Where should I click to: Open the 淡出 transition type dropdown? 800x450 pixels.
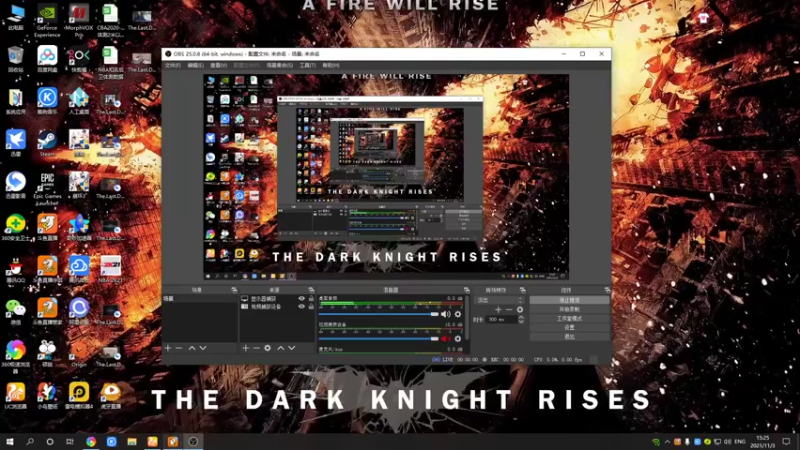pos(499,300)
